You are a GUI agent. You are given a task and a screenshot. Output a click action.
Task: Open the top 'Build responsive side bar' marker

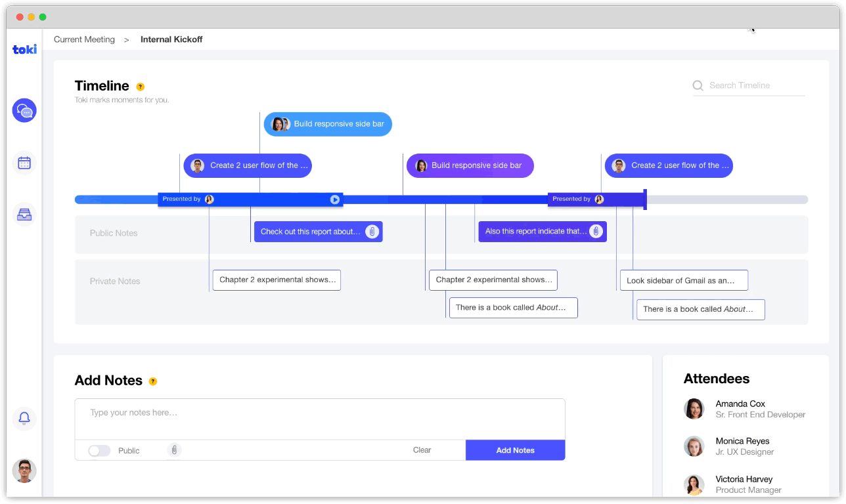pos(328,124)
